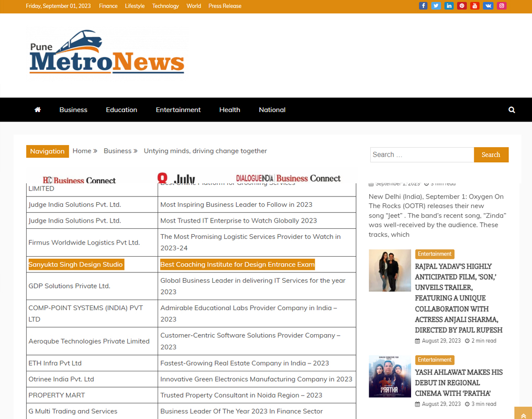Click the Pune Metro News logo
The height and width of the screenshot is (419, 532).
pos(107,52)
